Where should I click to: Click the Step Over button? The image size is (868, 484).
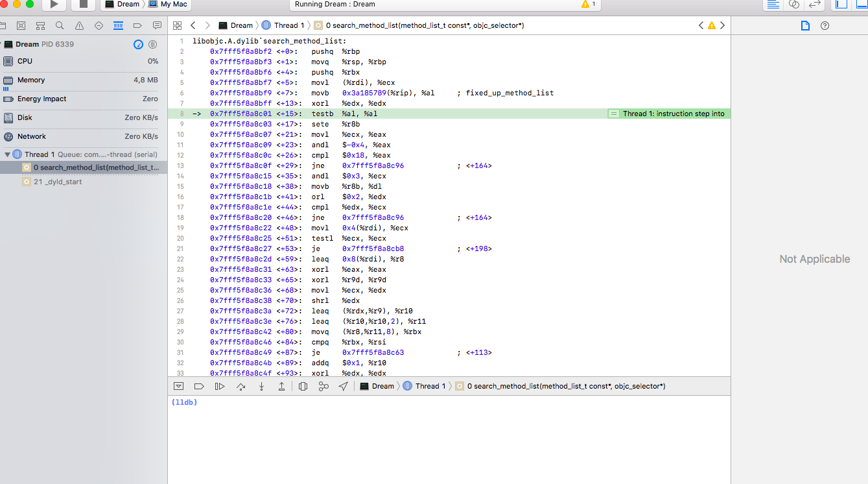(240, 386)
